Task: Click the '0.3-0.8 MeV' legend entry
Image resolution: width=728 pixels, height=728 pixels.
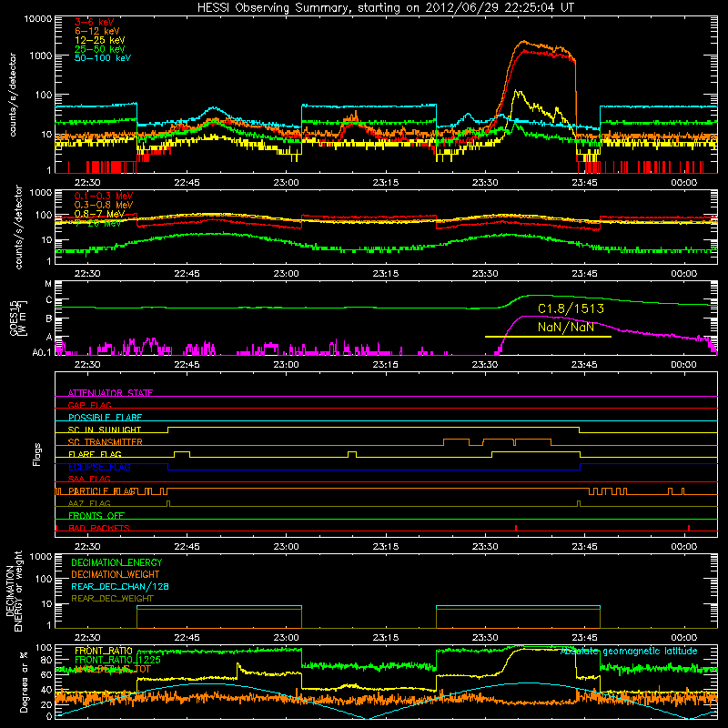Action: (104, 205)
